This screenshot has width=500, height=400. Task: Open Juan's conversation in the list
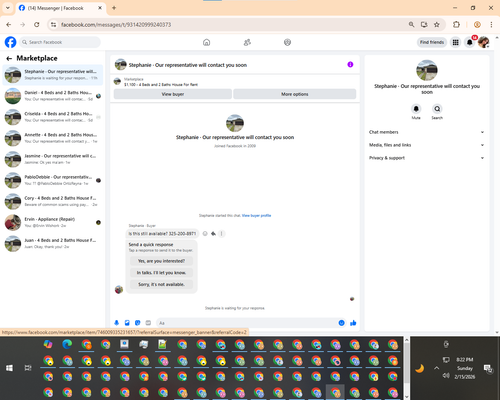(x=53, y=243)
